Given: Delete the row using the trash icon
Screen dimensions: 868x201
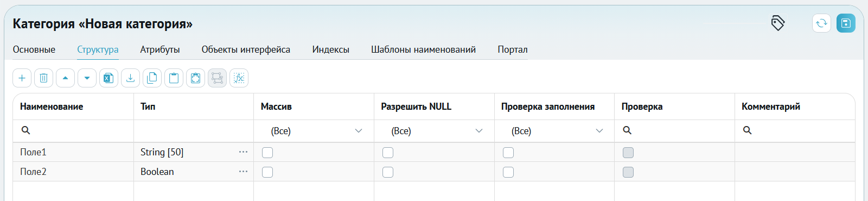Looking at the screenshot, I should [43, 78].
